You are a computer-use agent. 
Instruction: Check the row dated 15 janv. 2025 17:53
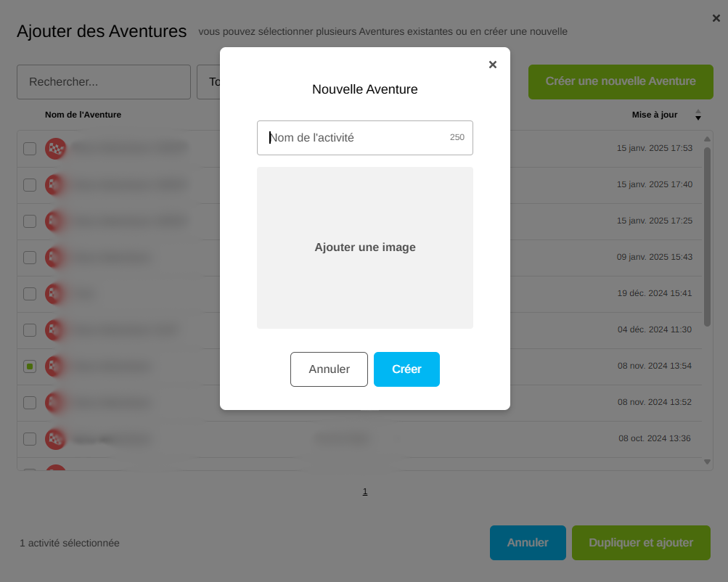pos(30,149)
